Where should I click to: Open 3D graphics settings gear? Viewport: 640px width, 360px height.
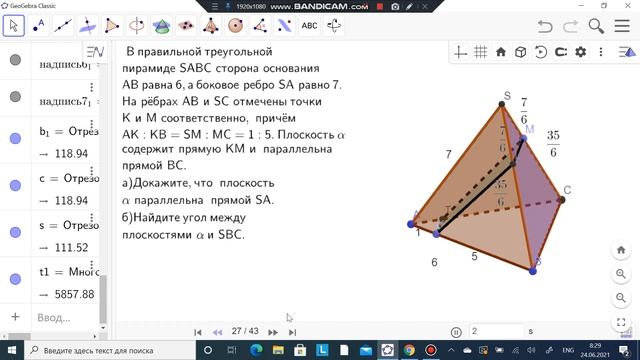tap(581, 52)
